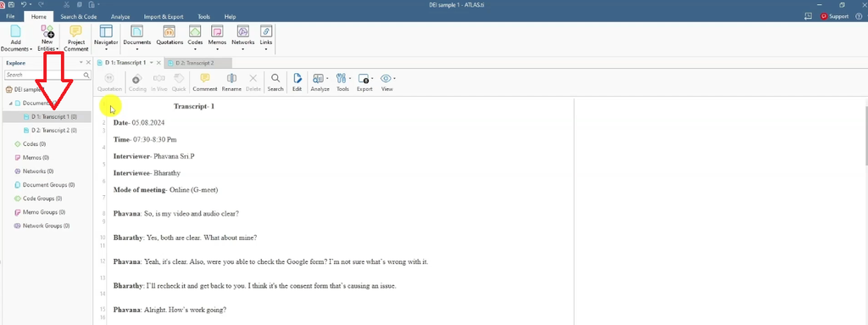Click the Redo icon in the title bar

click(x=41, y=4)
